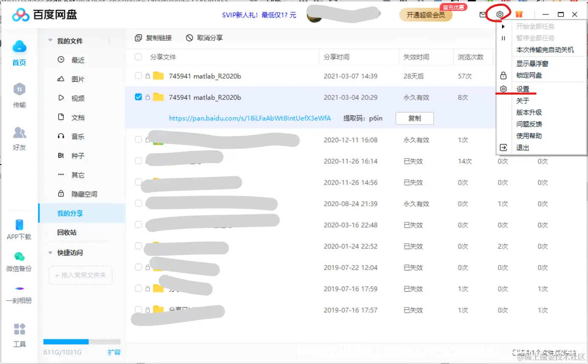Open the 首页 homepage icon
Screen dimensions: 588x364
tap(19, 51)
